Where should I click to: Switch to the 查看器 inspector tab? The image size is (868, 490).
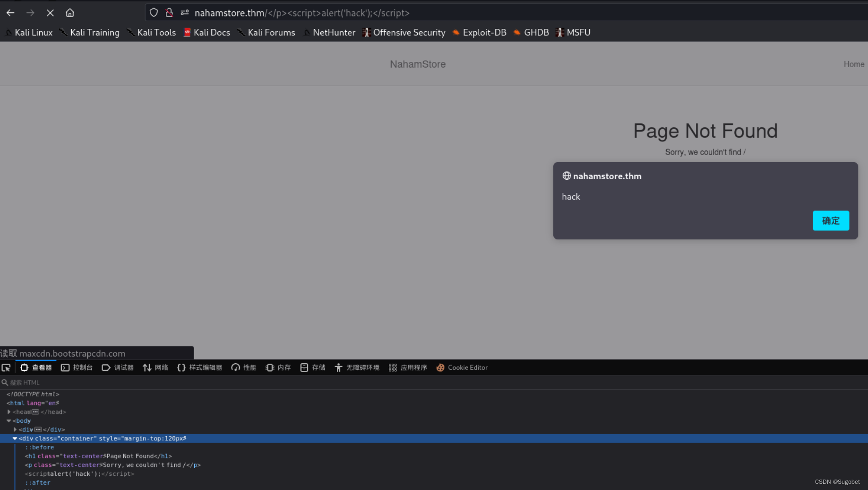point(36,367)
